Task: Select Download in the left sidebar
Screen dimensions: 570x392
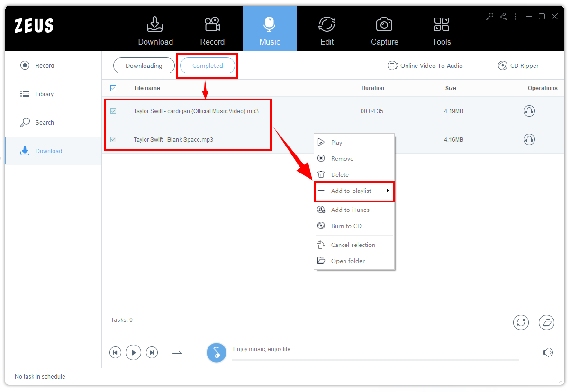Action: click(53, 151)
